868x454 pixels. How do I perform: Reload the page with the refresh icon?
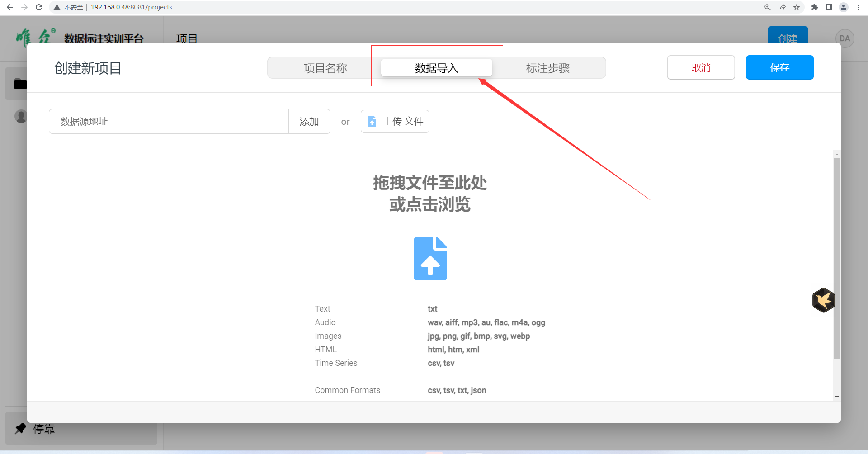pos(39,7)
